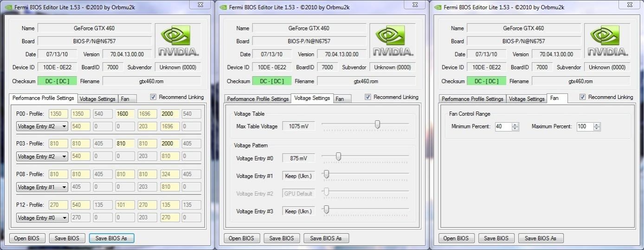
Task: Click the BoardID field in right window
Action: [x=542, y=67]
